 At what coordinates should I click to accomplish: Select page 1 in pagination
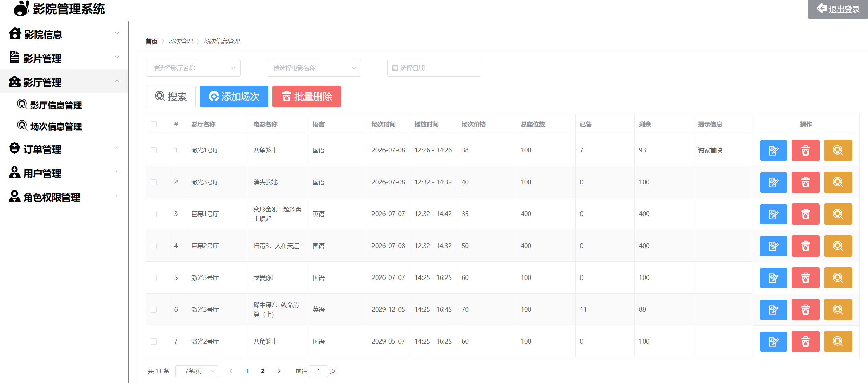(247, 371)
